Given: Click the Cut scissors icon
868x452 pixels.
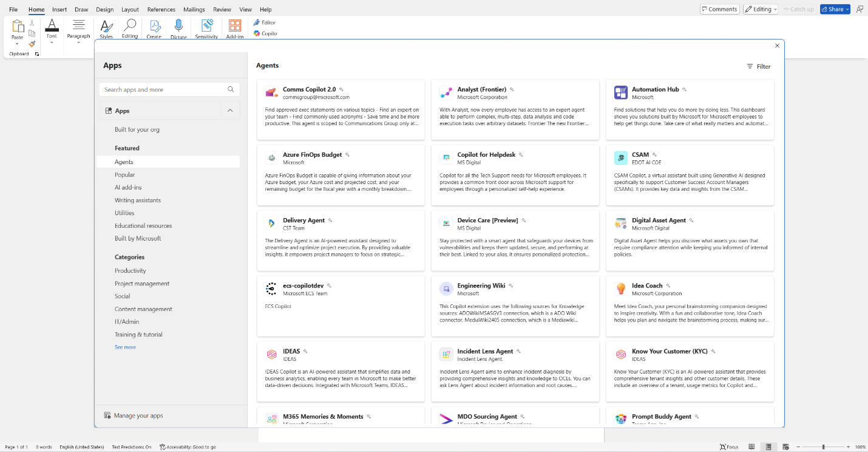Looking at the screenshot, I should (32, 23).
